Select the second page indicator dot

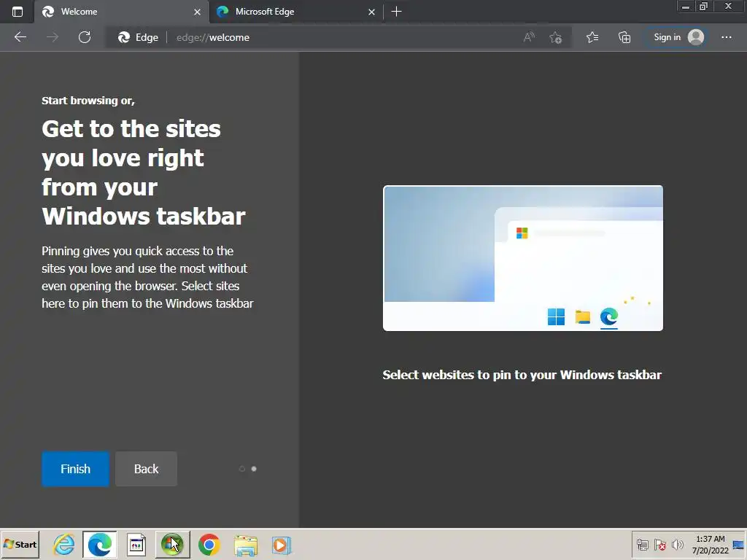point(254,469)
